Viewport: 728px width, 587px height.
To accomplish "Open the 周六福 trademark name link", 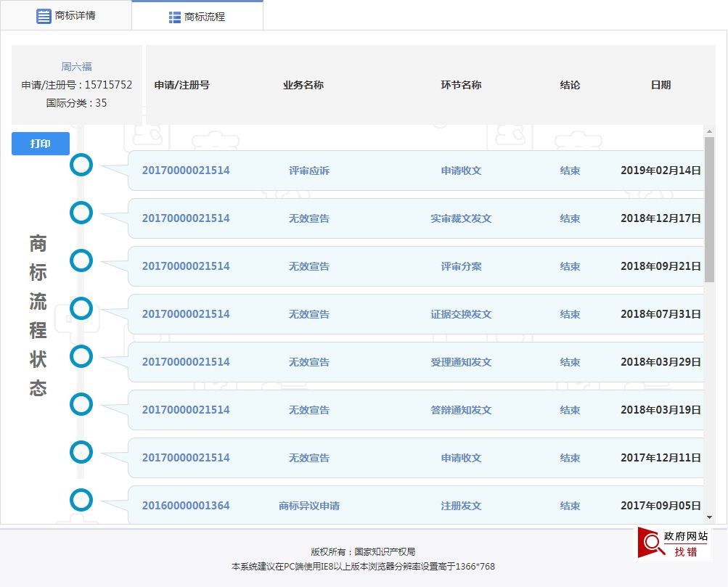I will tap(77, 67).
